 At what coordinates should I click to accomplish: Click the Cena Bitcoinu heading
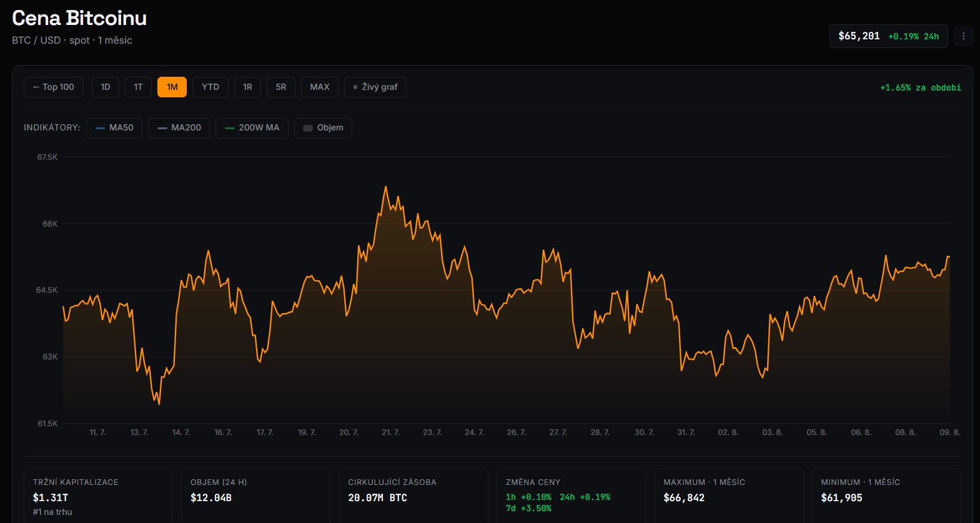click(x=79, y=18)
